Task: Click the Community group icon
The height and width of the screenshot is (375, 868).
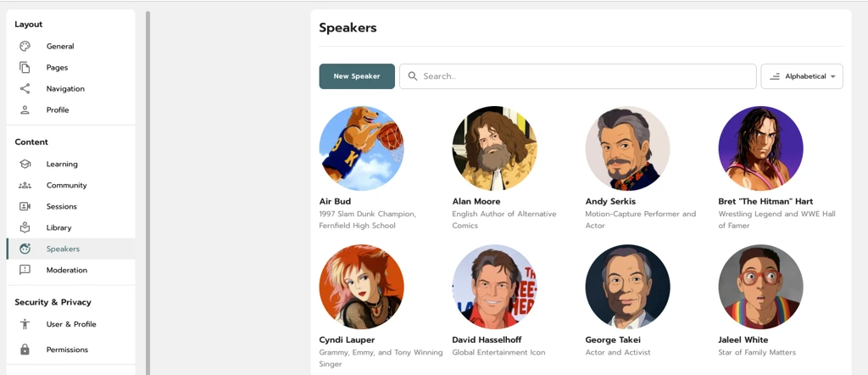Action: (x=25, y=185)
